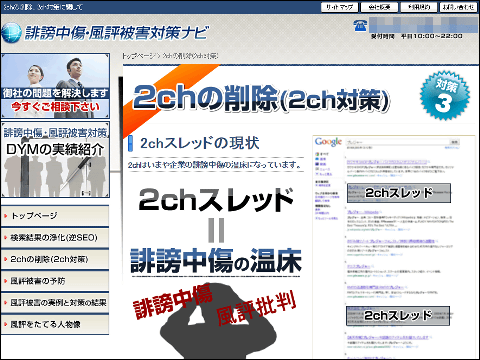Screen dimensions: 480x360
Task: Select 風評をたてる人物像 in sidebar menu
Action: [55, 324]
